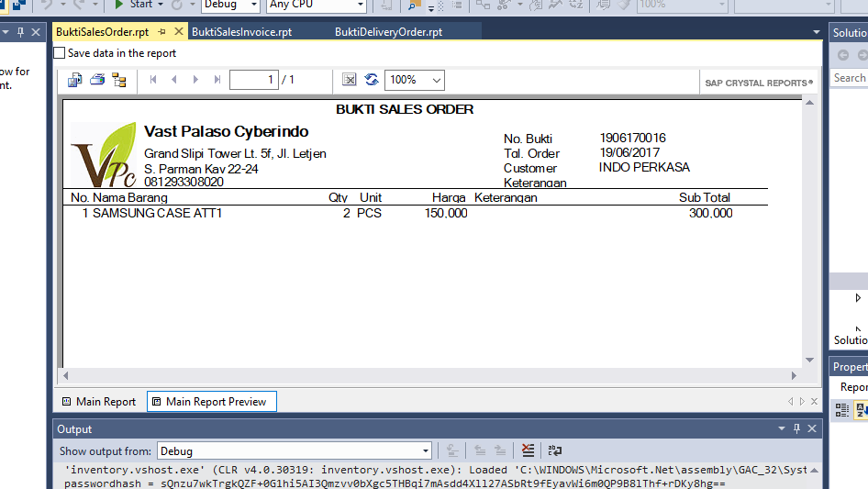
Task: Switch to BuktiDeliveryOrder.rpt tab
Action: 389,32
